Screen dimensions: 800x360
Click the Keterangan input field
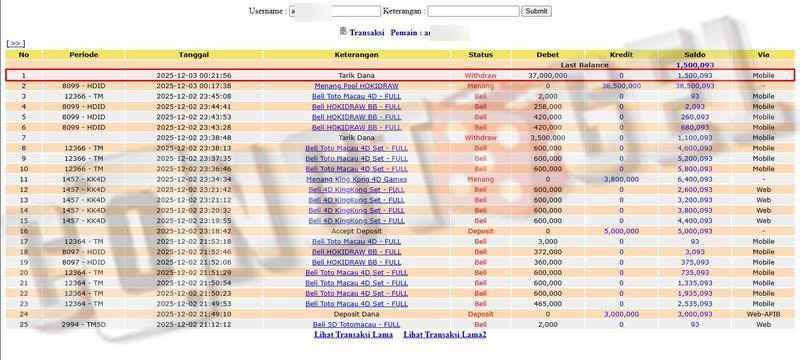473,11
